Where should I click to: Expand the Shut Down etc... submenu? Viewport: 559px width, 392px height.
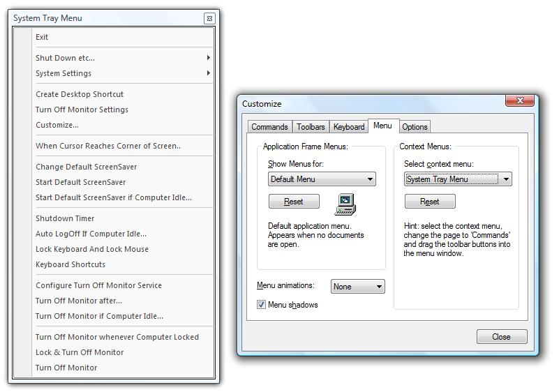coord(123,58)
